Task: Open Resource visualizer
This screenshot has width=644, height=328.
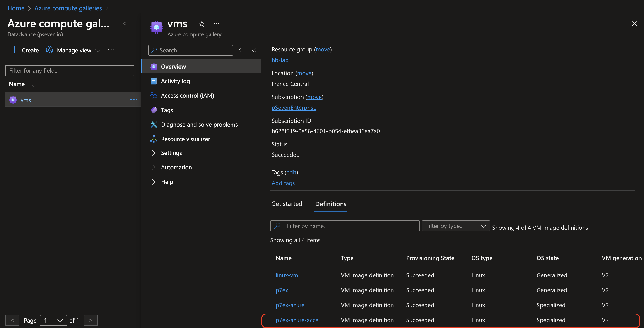Action: [x=185, y=139]
